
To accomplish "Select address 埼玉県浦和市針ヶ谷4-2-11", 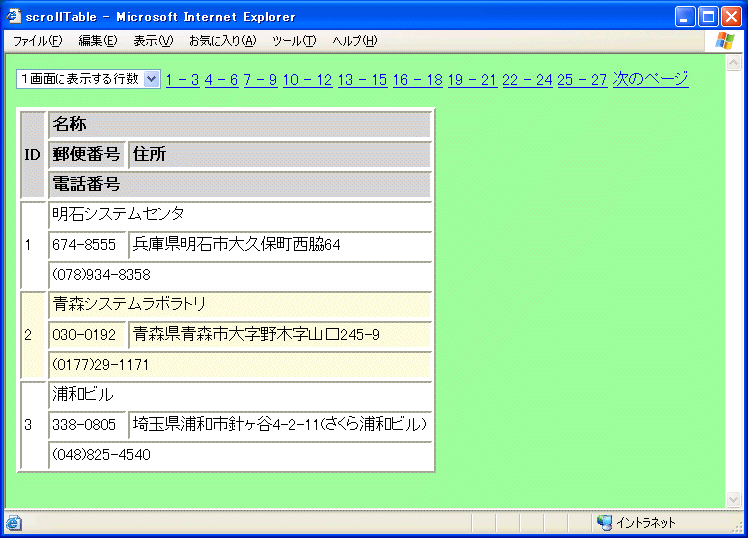I will click(x=280, y=424).
